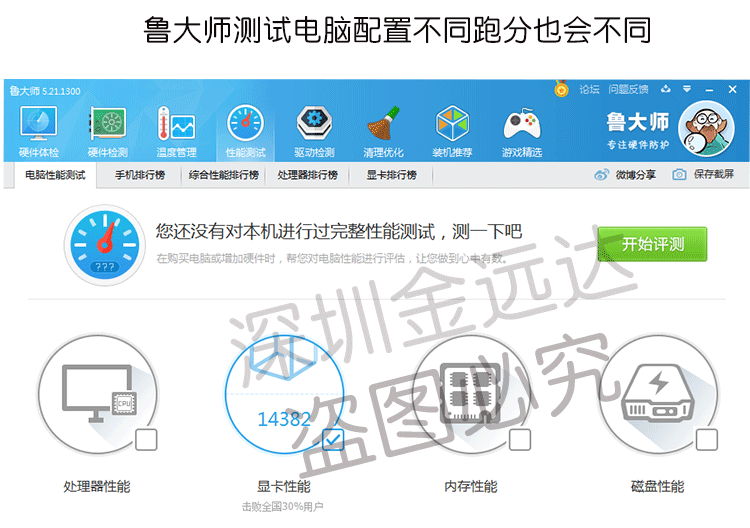Open the title bar dropdown menu arrow
This screenshot has height=528, width=750.
click(687, 89)
